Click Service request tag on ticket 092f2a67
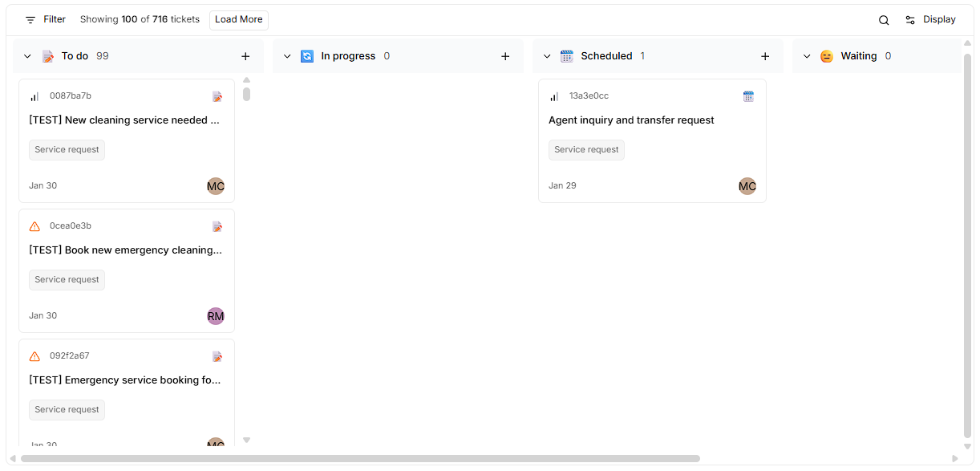The height and width of the screenshot is (471, 980). [x=67, y=410]
